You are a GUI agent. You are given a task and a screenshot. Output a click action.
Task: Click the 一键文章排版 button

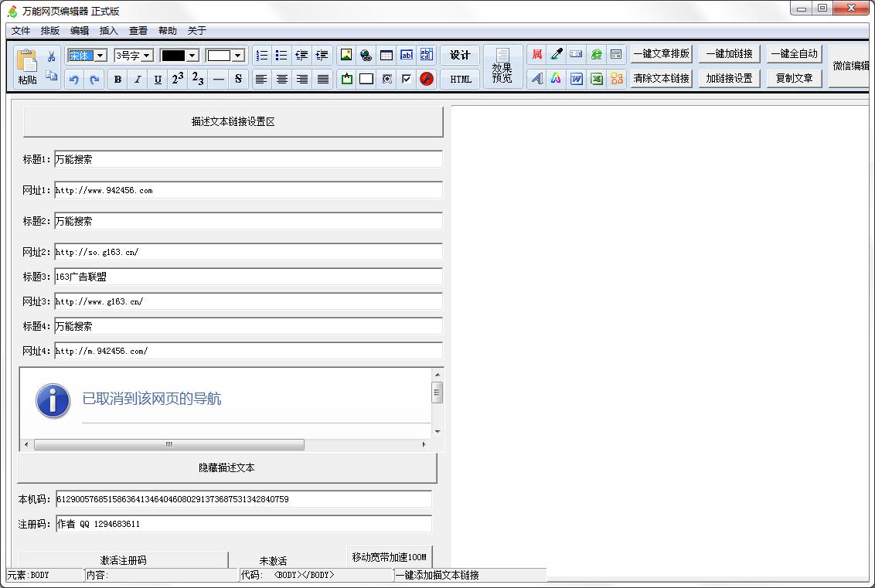point(661,54)
